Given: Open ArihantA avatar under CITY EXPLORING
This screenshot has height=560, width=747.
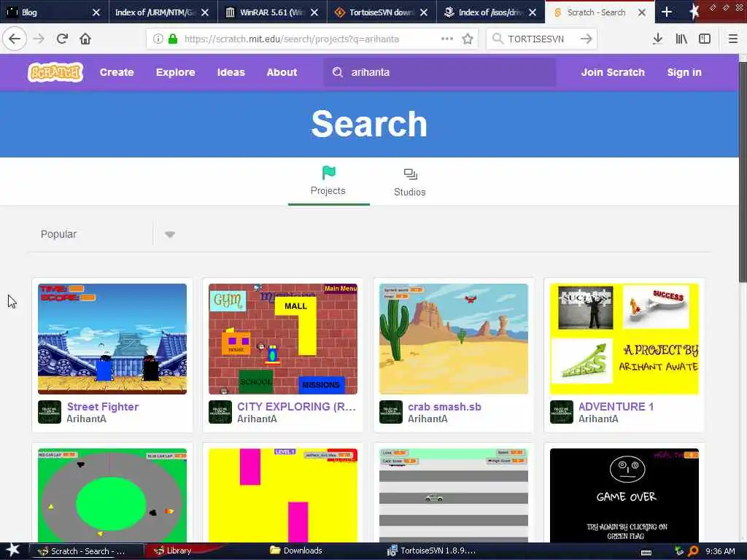Looking at the screenshot, I should [x=220, y=412].
